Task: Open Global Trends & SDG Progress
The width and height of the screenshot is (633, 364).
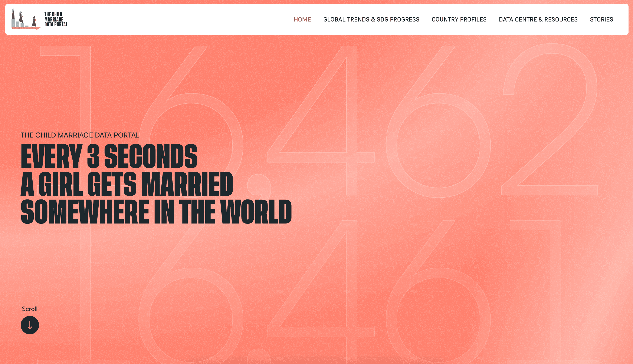Action: point(371,19)
